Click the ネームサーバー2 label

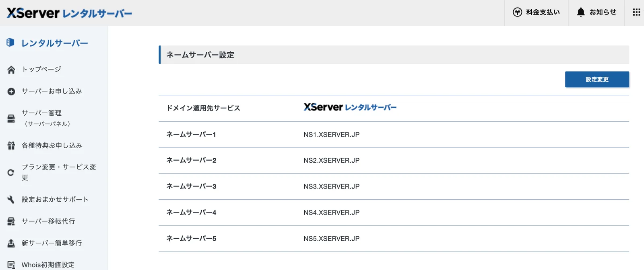pos(191,160)
